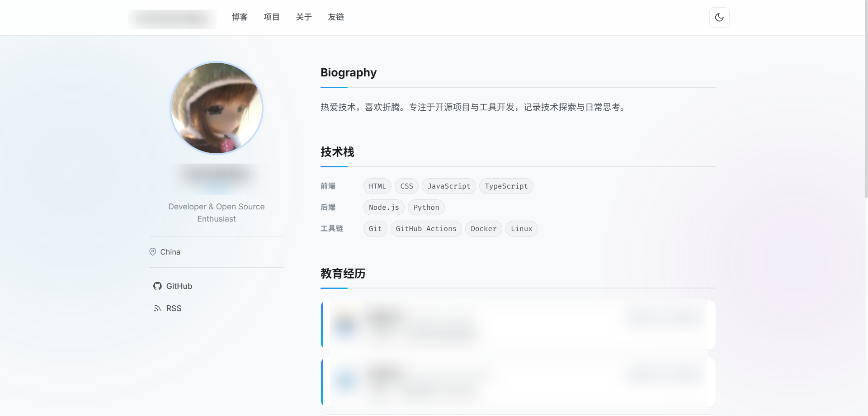Click the 教育经历 section heading

pos(343,274)
